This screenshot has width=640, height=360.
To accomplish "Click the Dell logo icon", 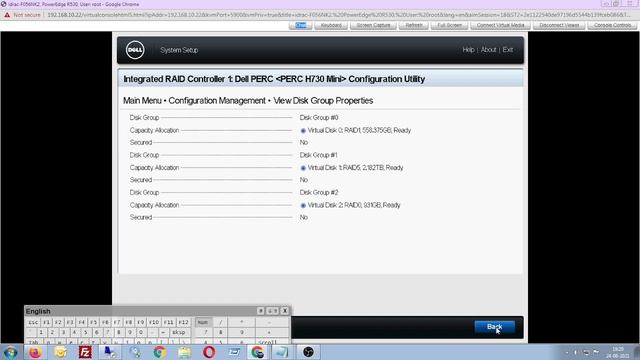I will click(135, 50).
